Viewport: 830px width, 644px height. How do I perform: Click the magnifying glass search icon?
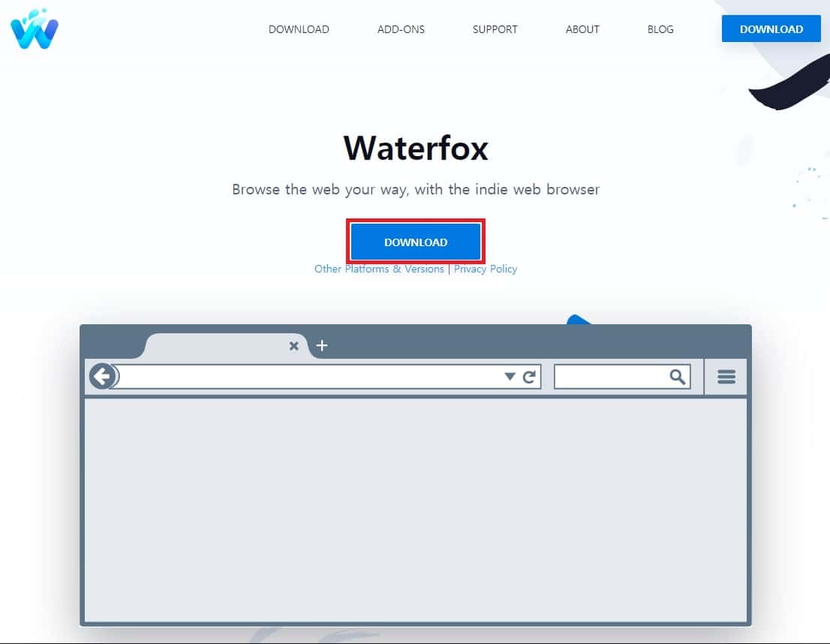[x=676, y=376]
